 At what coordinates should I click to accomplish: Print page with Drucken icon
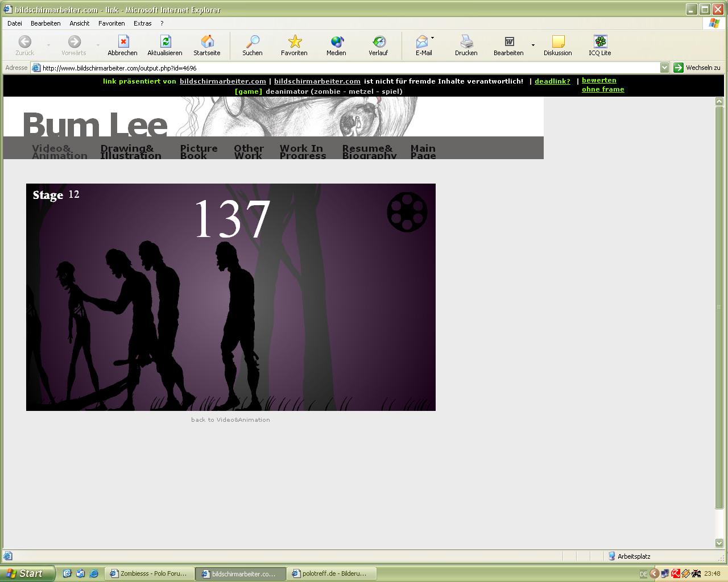(x=466, y=41)
